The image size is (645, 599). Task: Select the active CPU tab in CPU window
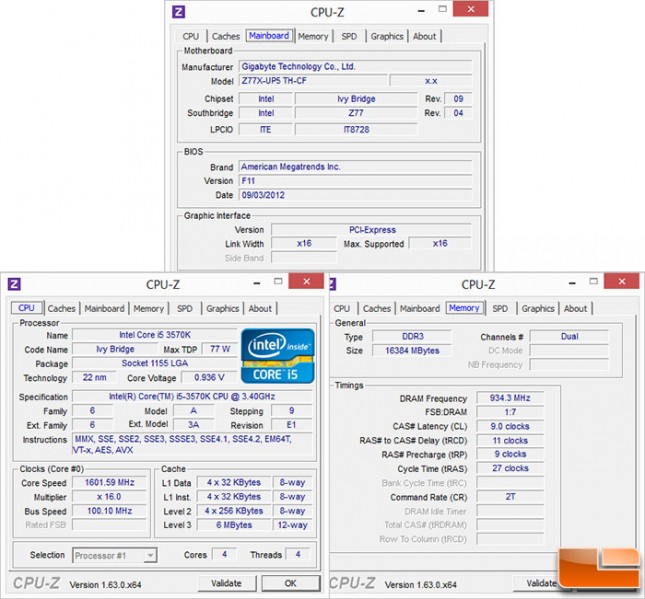[27, 308]
